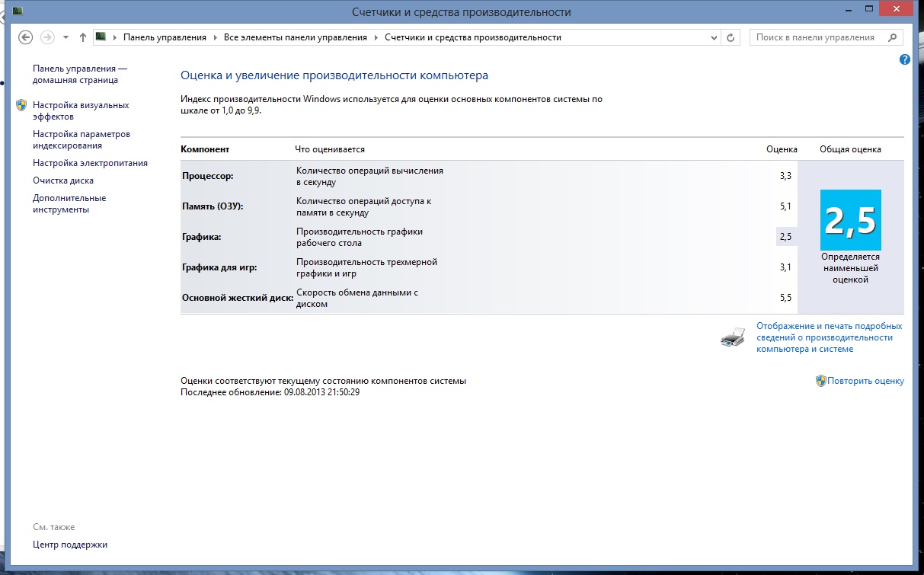Go back with the Back arrow button

point(25,37)
